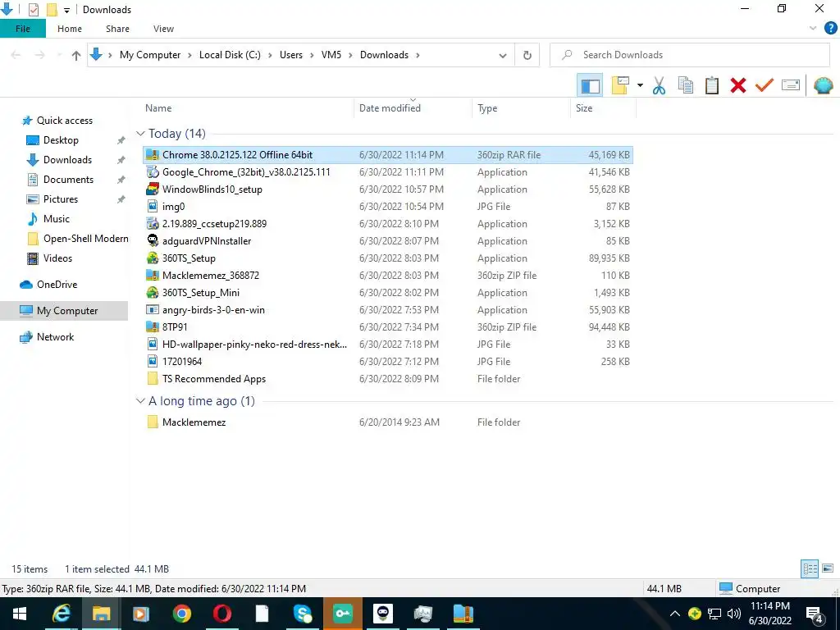Click into the Search Downloads field
The width and height of the screenshot is (840, 630).
click(689, 55)
